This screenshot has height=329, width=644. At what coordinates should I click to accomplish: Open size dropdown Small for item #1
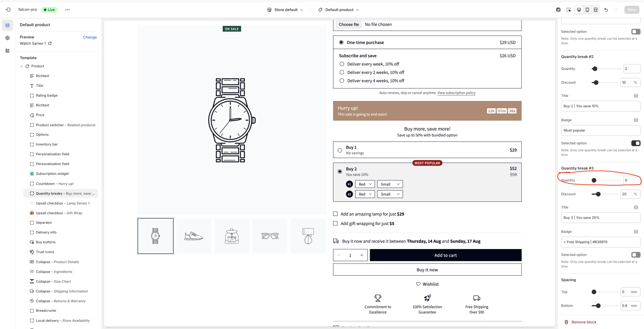click(390, 184)
